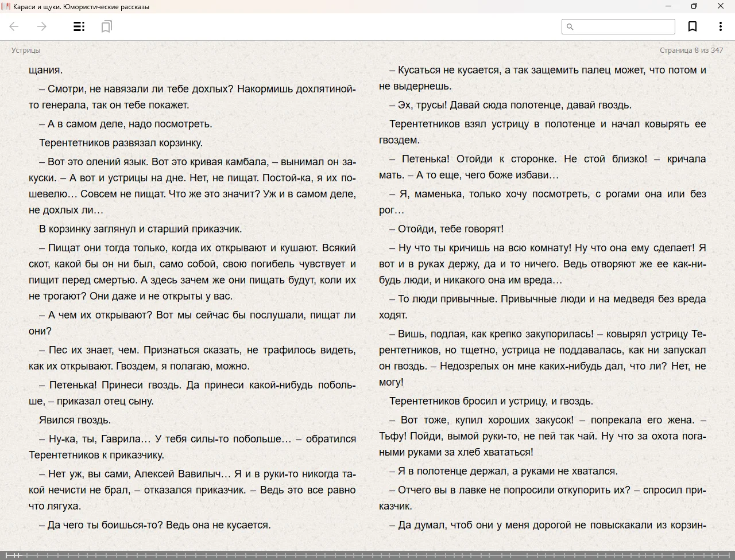Restore down the reader window
This screenshot has height=560, width=735.
point(694,6)
